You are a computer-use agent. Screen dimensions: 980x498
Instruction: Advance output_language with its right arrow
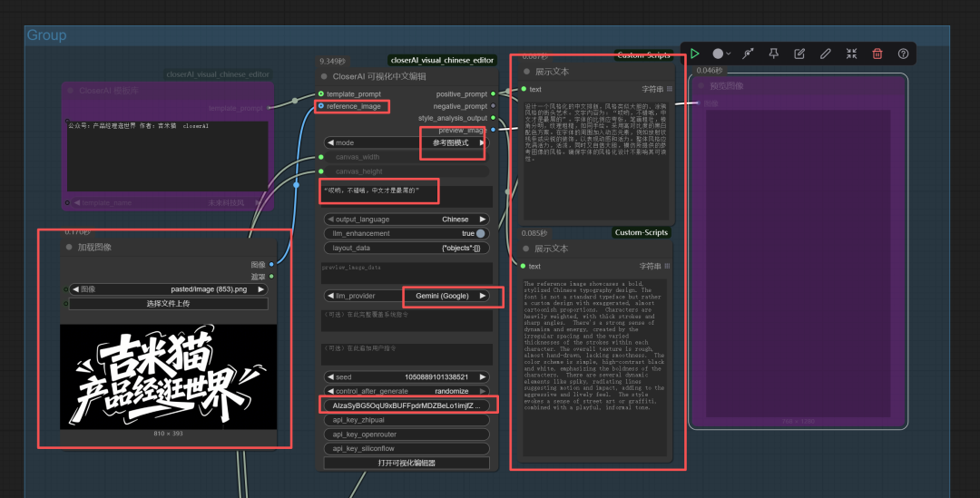tap(483, 220)
